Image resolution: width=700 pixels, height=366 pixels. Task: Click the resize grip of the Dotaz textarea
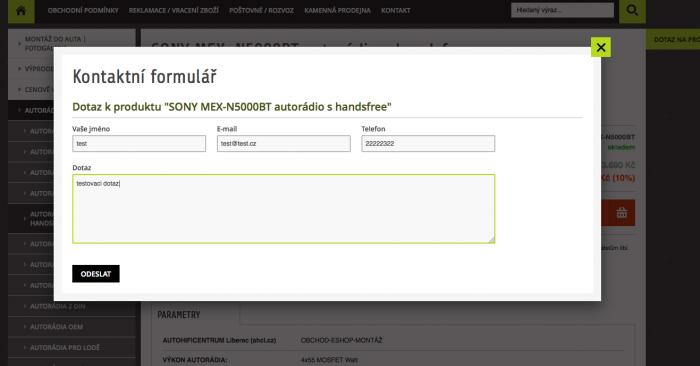492,240
